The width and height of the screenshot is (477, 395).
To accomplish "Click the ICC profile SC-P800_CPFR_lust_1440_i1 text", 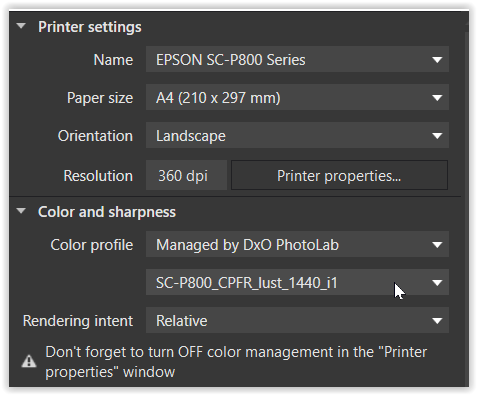I will (x=247, y=283).
